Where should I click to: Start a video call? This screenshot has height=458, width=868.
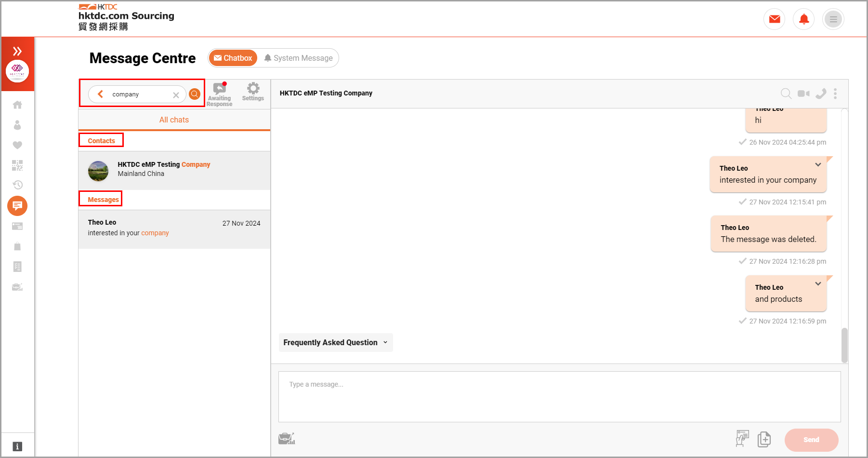coord(803,94)
